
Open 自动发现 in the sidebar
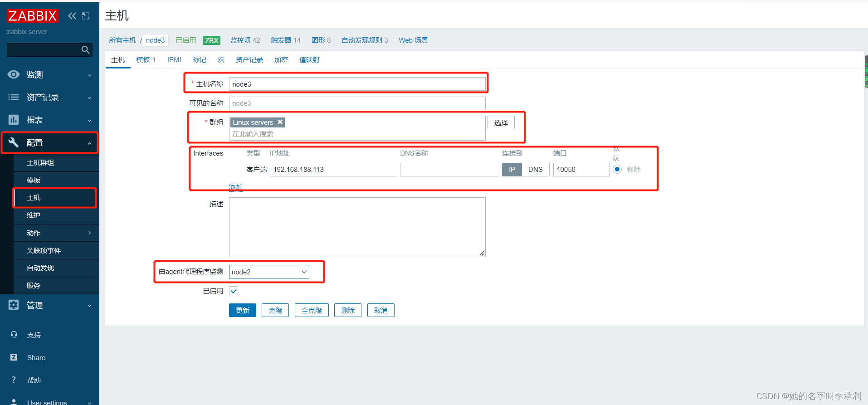pyautogui.click(x=56, y=268)
